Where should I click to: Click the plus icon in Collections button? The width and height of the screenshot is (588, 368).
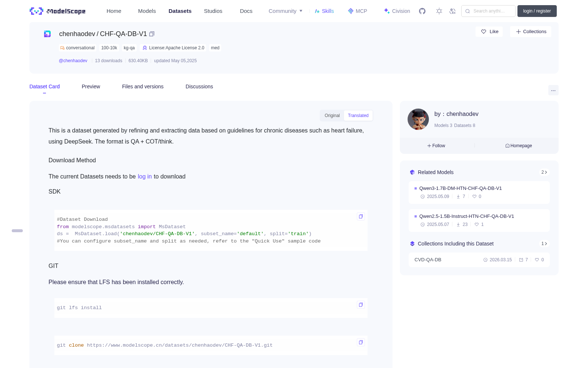(x=519, y=32)
